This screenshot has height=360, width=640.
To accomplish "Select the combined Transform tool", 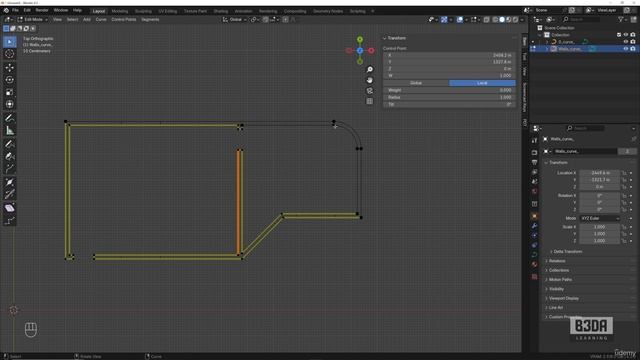I will [9, 104].
